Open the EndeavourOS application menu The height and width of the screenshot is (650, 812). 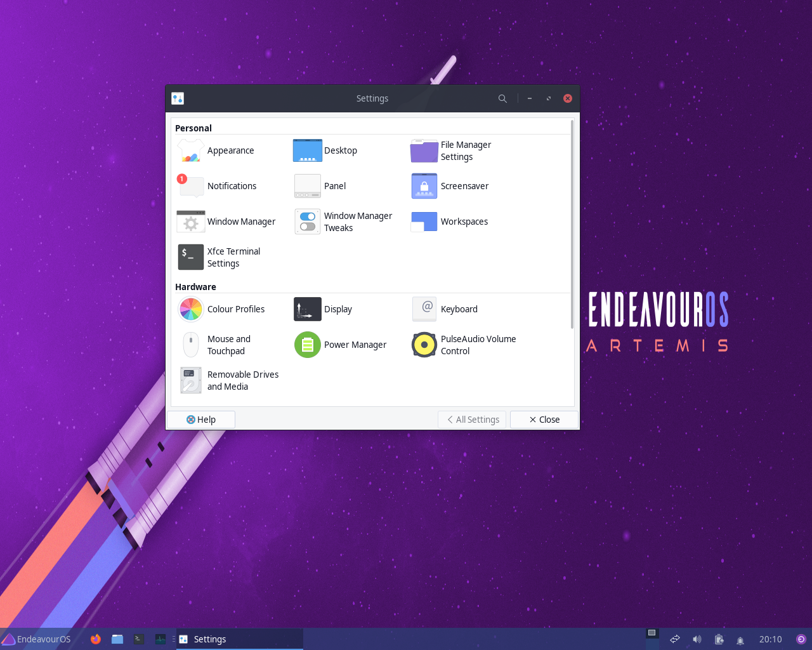click(x=36, y=639)
